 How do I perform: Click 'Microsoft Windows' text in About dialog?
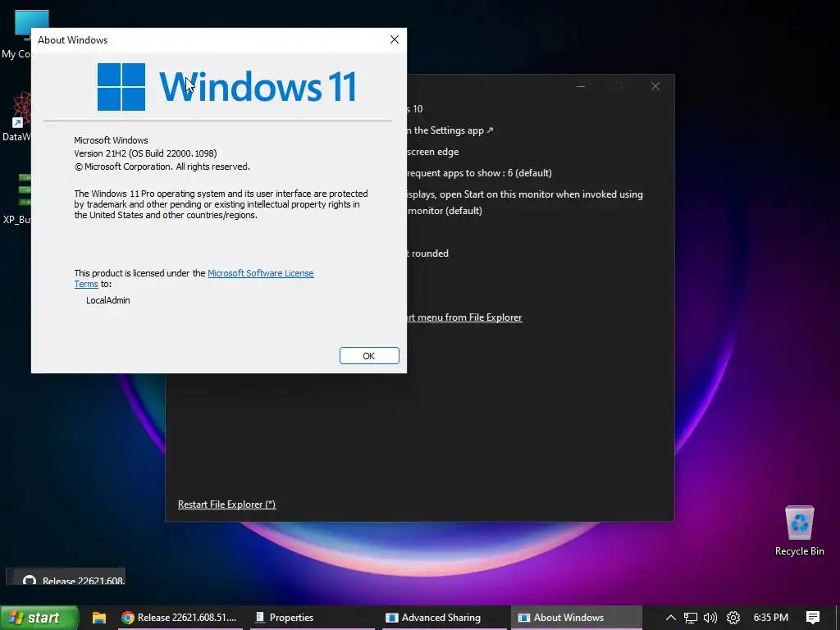click(111, 140)
